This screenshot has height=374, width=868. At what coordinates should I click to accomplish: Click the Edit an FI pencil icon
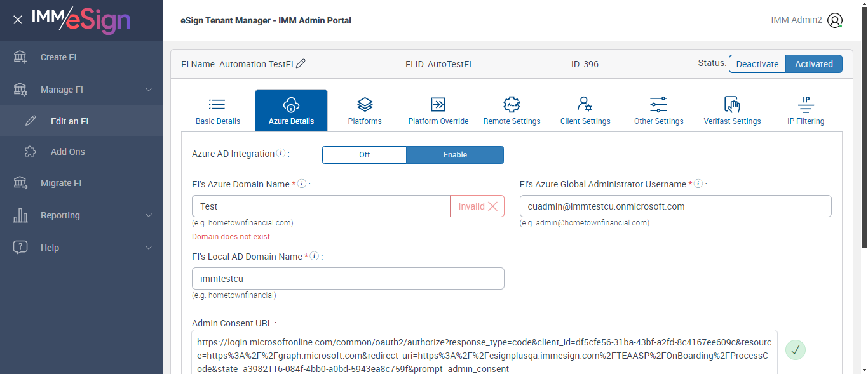[x=31, y=121]
